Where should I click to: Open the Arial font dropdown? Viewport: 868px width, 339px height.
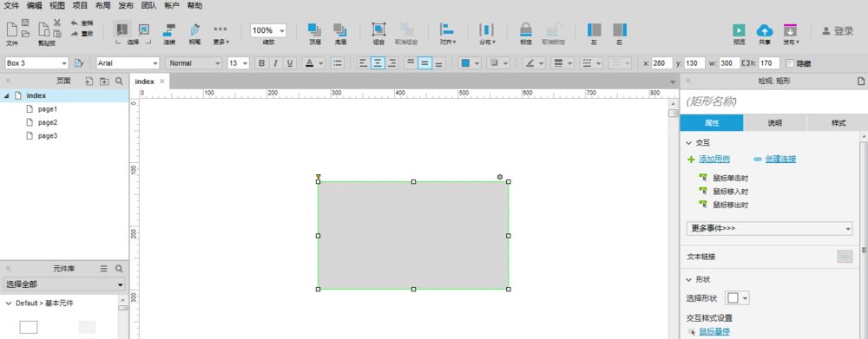[x=128, y=63]
